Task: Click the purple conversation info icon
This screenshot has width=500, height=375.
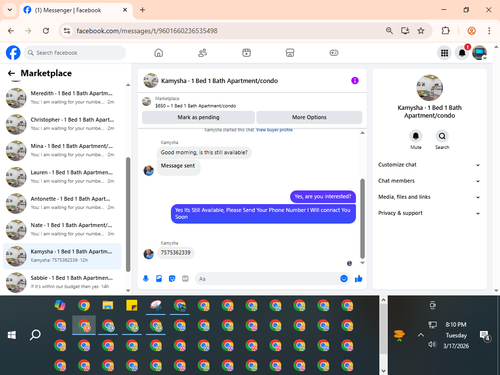Action: (355, 81)
